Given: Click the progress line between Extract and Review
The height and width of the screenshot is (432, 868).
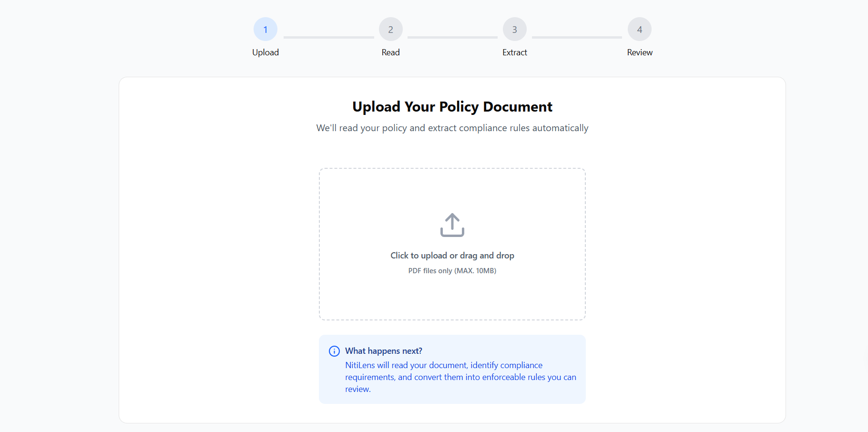Looking at the screenshot, I should (577, 37).
